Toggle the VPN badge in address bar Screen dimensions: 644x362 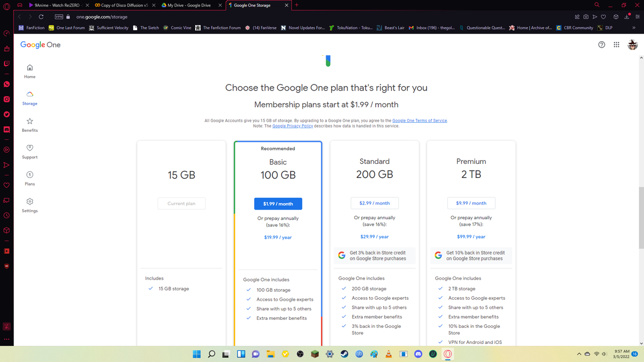pyautogui.click(x=59, y=17)
